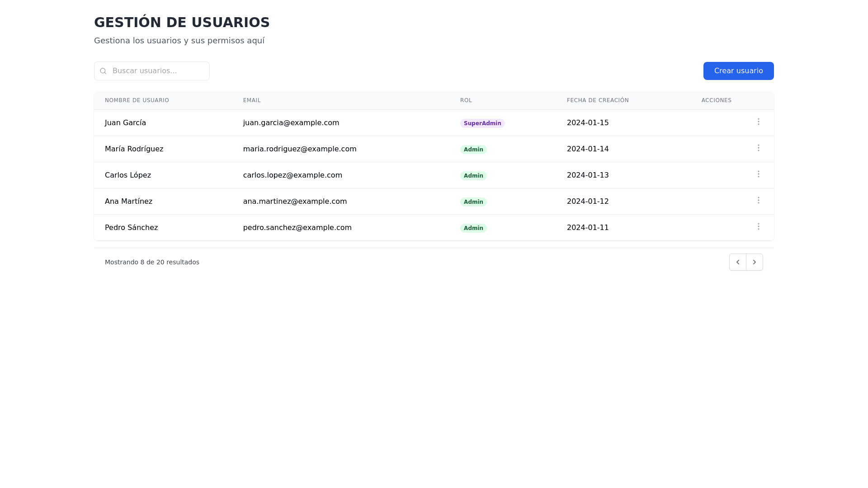Open actions menu for Pedro Sánchez
The width and height of the screenshot is (868, 488).
pos(758,226)
